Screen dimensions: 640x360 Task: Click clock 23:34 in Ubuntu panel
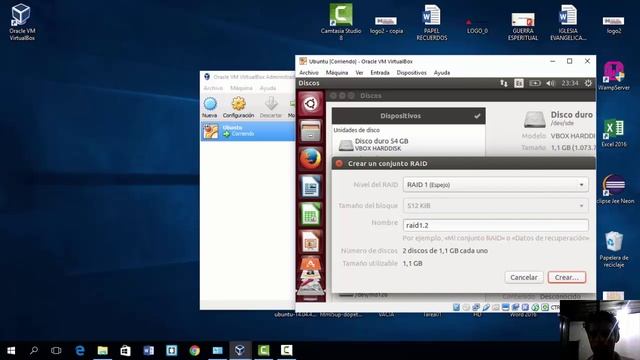570,83
